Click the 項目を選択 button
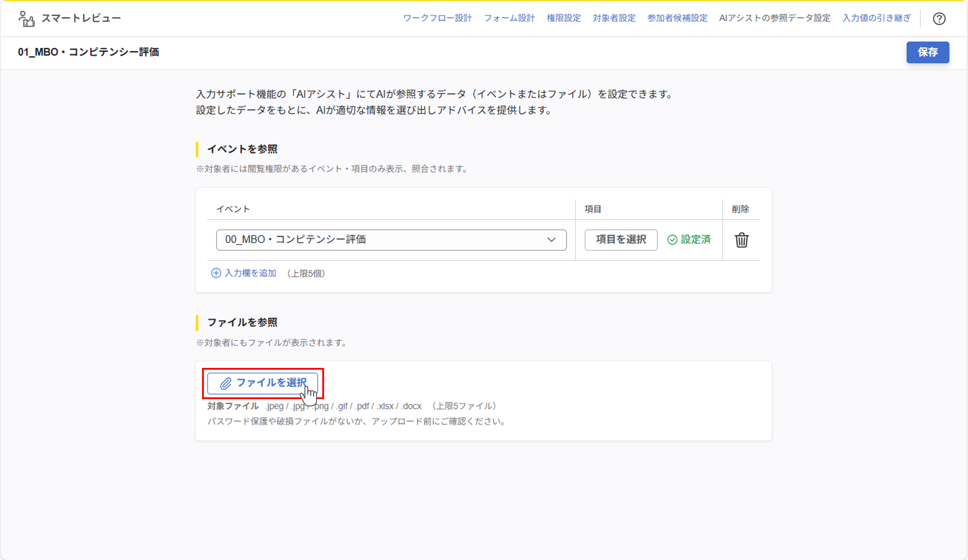Viewport: 968px width, 560px height. (621, 240)
